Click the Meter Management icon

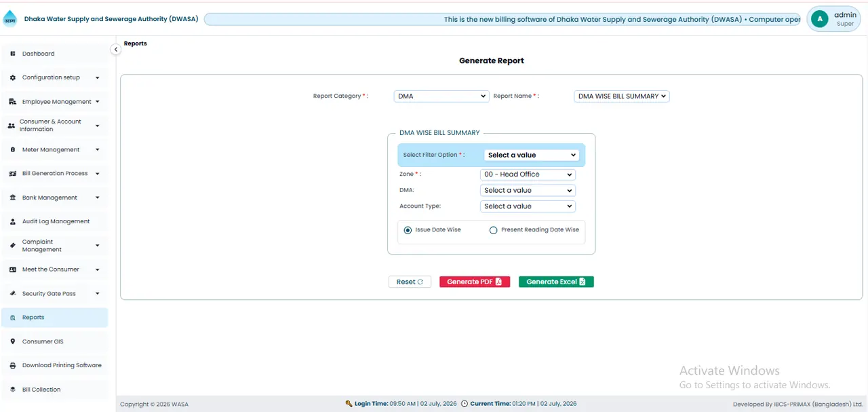(13, 150)
